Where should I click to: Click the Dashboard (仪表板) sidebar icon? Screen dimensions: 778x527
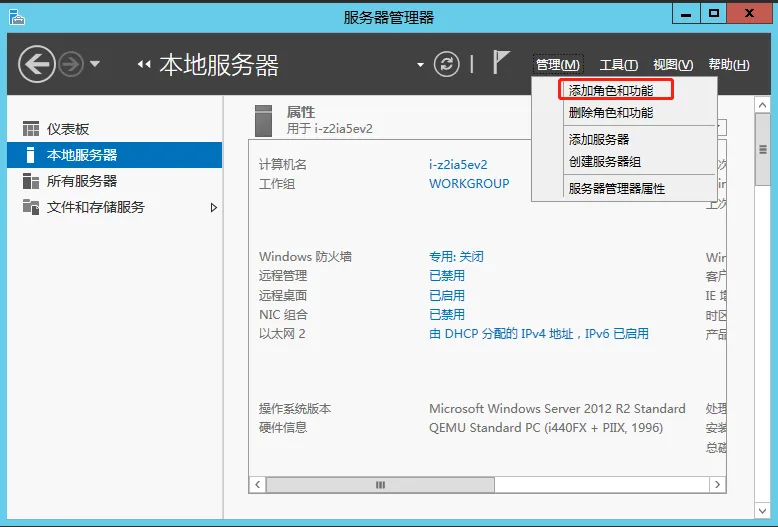click(31, 129)
